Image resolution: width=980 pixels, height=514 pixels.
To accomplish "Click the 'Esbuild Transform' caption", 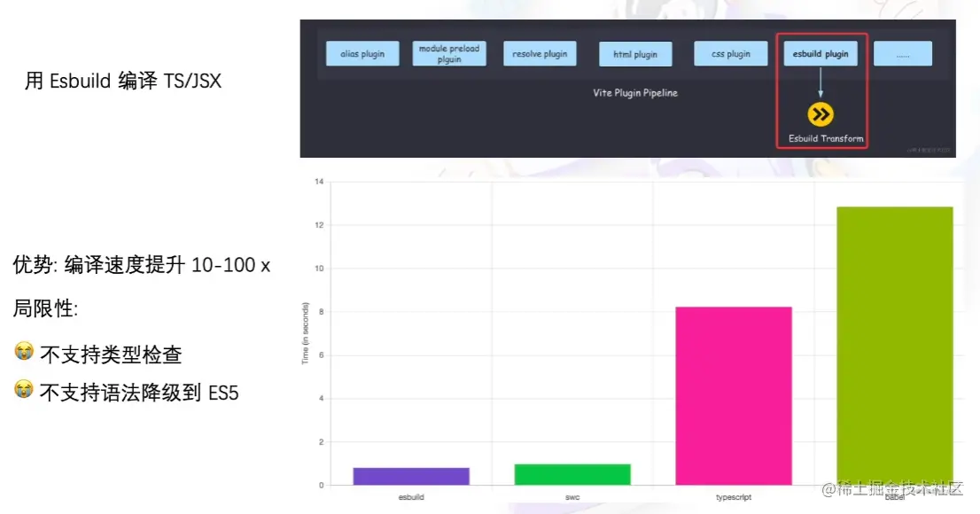I will [826, 139].
